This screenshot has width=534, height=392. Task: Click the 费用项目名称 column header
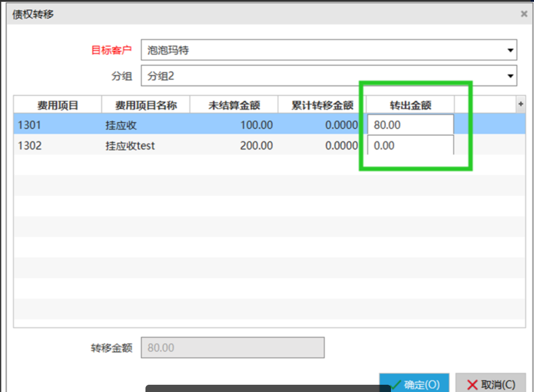(x=145, y=105)
